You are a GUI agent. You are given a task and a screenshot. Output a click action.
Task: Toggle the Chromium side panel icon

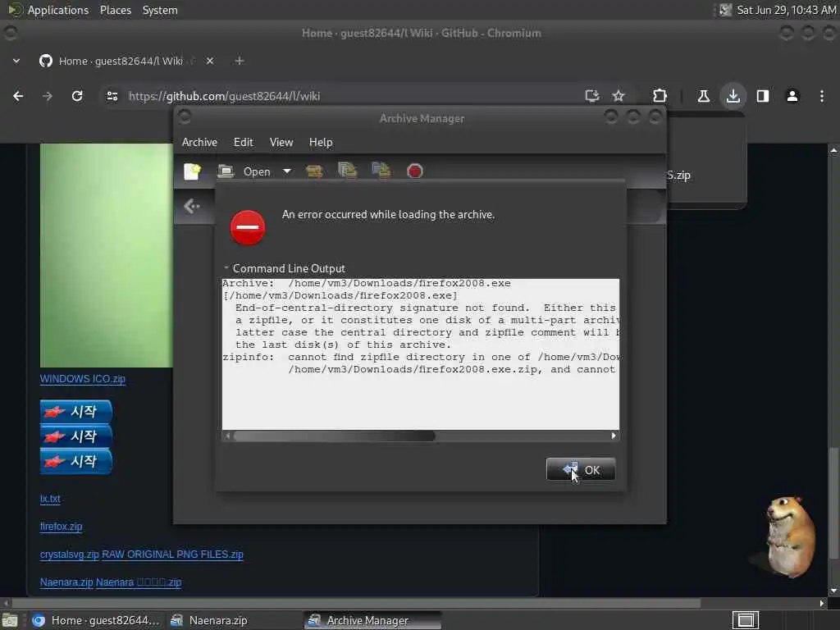tap(763, 97)
